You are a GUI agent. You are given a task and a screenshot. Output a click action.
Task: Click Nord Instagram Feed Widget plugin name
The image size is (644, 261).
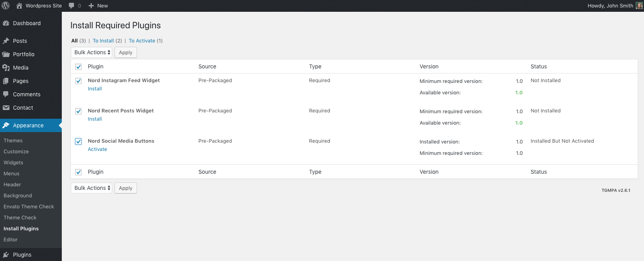click(124, 81)
